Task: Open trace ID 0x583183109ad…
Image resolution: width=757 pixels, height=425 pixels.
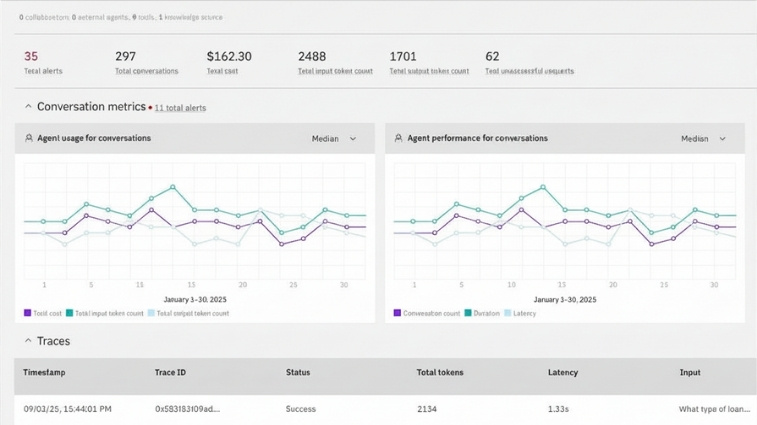Action: click(x=187, y=409)
